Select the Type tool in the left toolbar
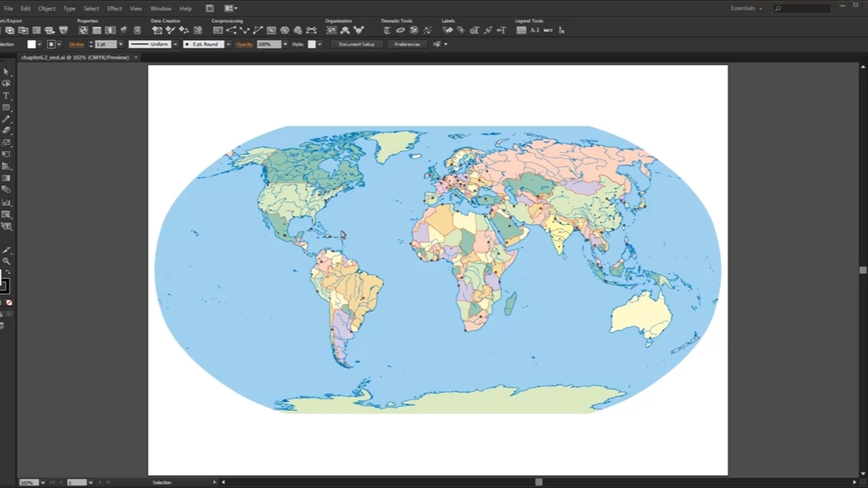The image size is (868, 488). tap(6, 96)
